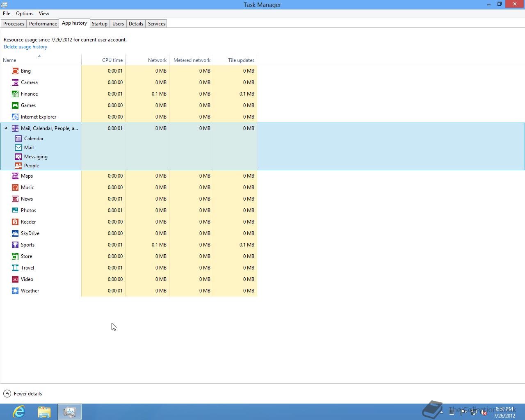This screenshot has width=525, height=420.
Task: Click the Messaging sub-item icon
Action: tap(18, 157)
